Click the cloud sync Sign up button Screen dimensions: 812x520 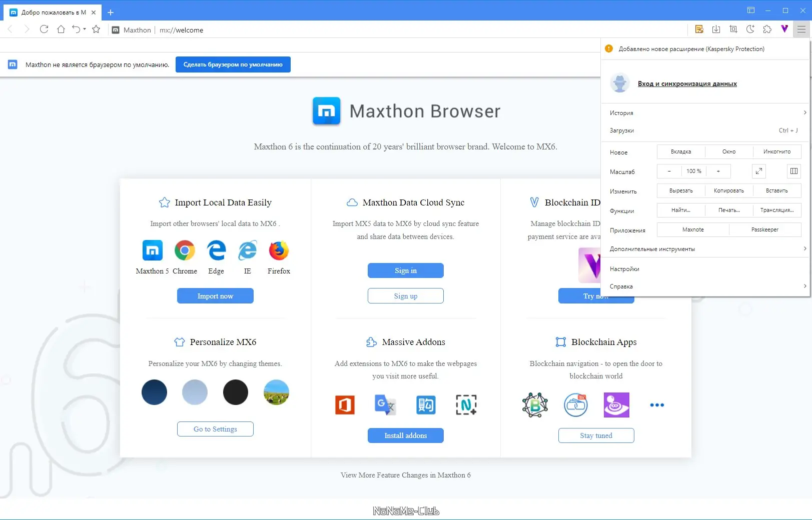tap(406, 296)
